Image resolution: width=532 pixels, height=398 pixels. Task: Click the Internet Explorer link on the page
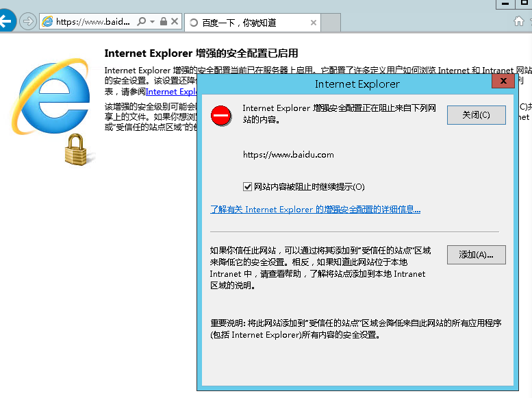point(171,92)
